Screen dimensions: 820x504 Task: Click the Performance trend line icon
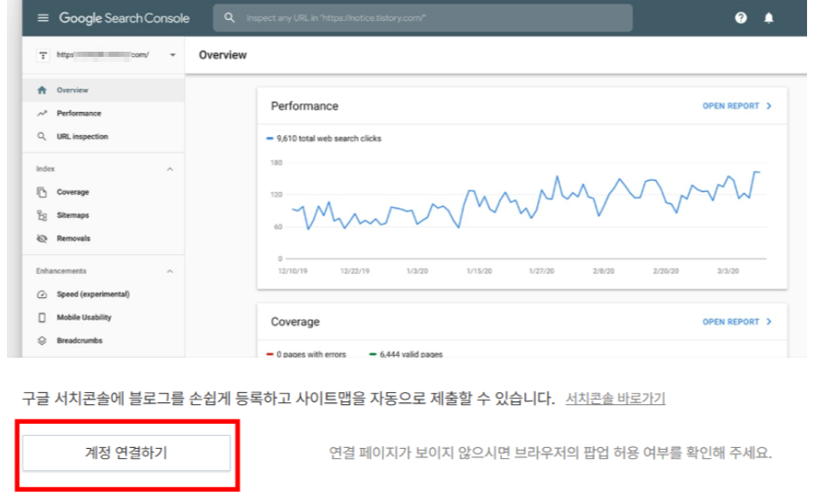coord(42,114)
